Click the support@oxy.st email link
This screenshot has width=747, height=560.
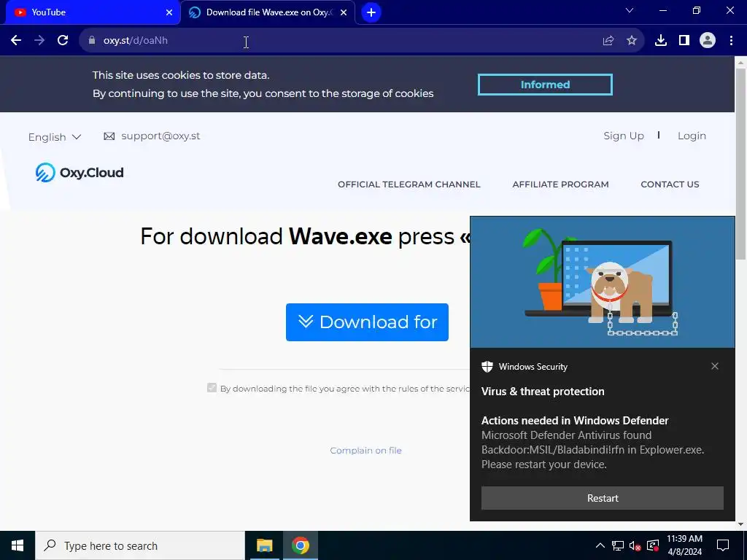160,136
